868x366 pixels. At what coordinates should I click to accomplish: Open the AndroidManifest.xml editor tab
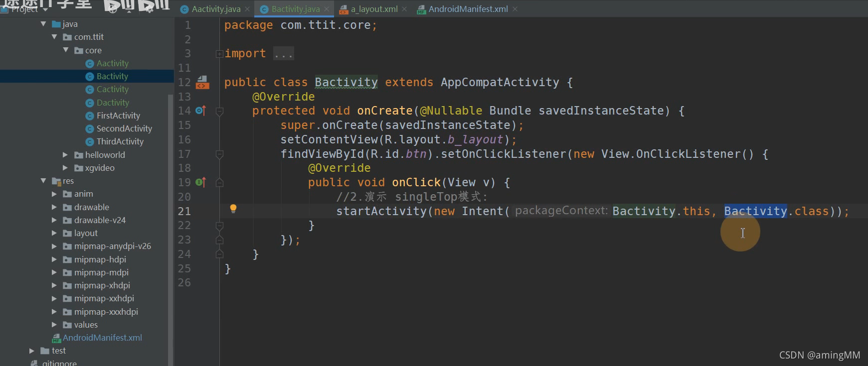coord(468,9)
